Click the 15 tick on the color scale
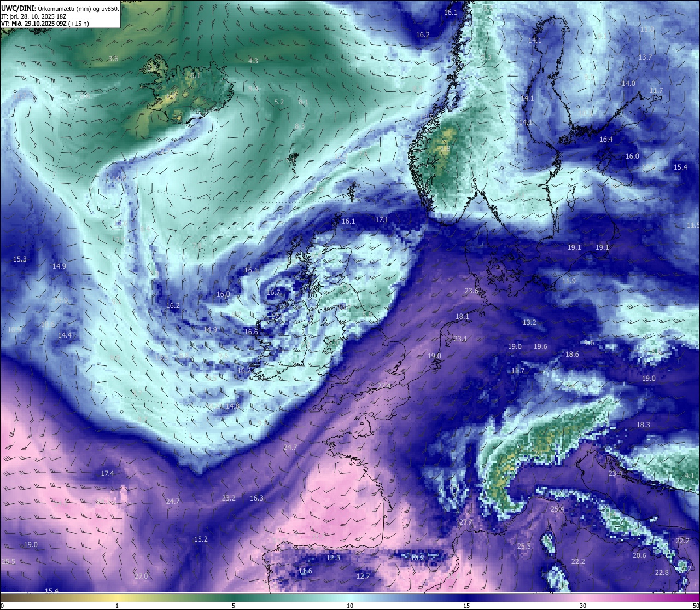 466,606
